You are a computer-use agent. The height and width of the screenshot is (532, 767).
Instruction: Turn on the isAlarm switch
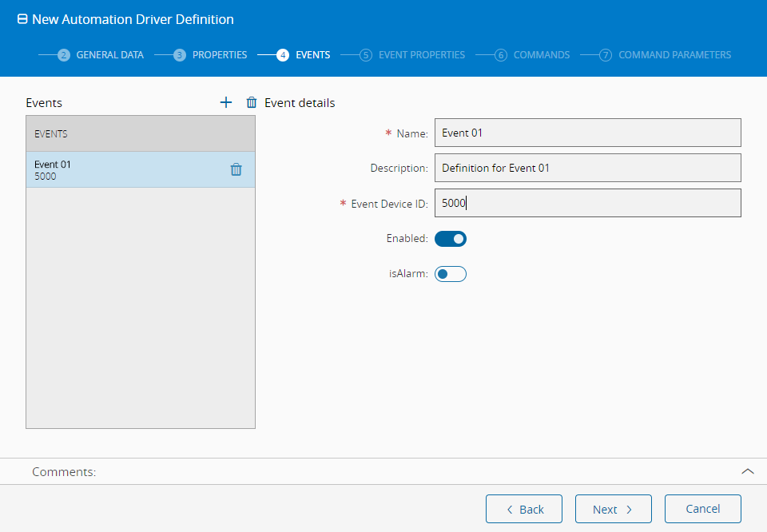point(451,274)
